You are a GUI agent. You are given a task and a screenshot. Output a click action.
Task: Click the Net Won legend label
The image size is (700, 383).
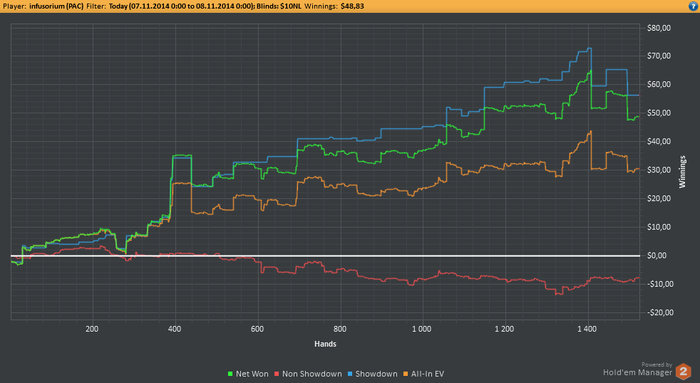(x=252, y=374)
